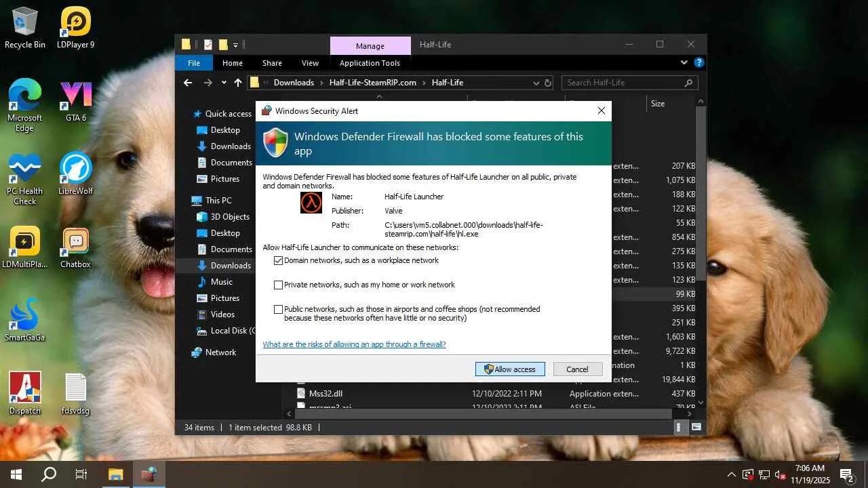Launch the LibreWolf browser shortcut
Screen dimensions: 868x488
pyautogui.click(x=76, y=174)
